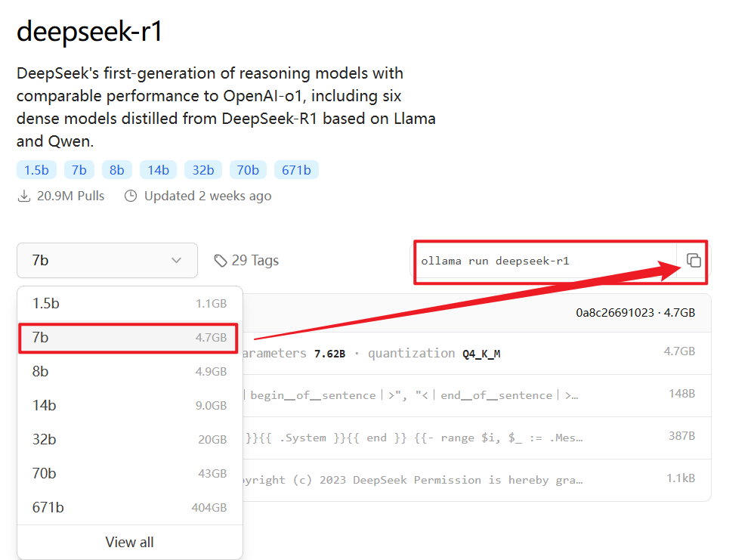Click the 14b blue tag badge
This screenshot has width=754, height=560.
[158, 170]
